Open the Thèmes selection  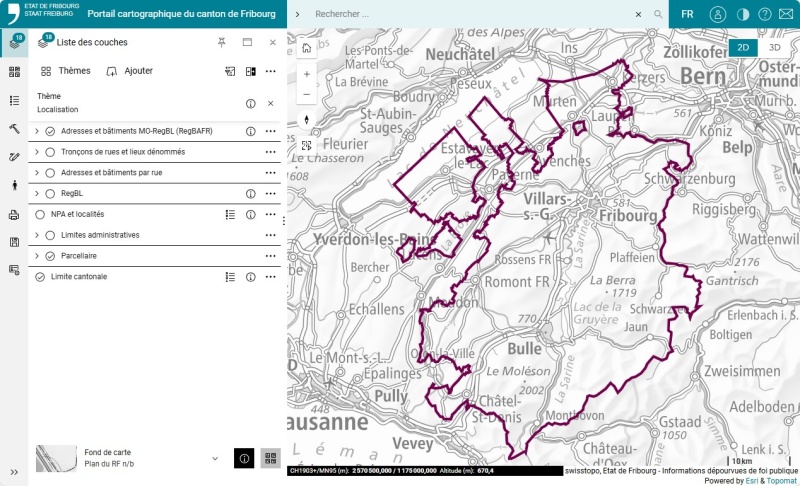click(x=65, y=71)
